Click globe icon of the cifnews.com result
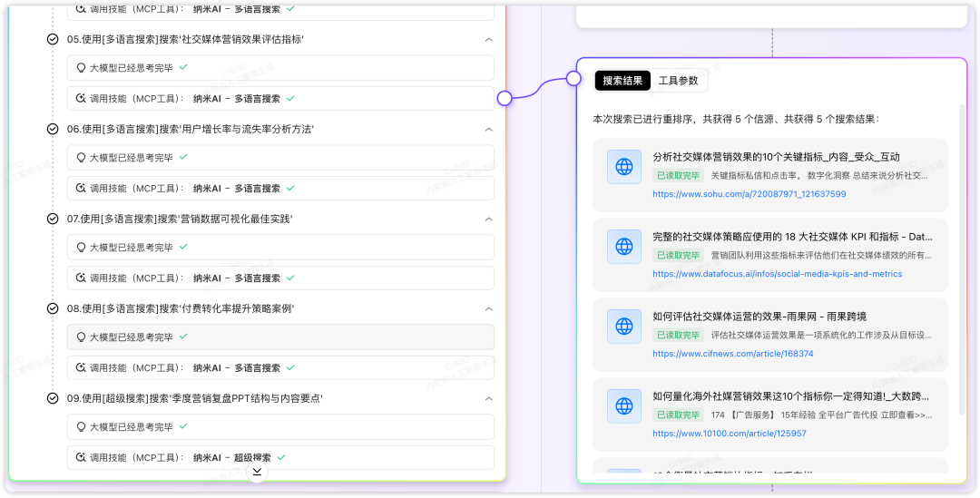The image size is (980, 498). (624, 327)
